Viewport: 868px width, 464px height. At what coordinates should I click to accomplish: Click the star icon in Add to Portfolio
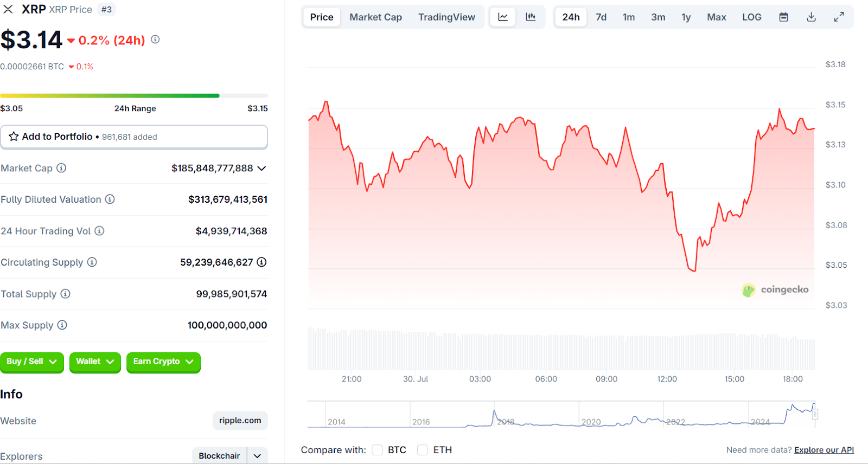14,137
